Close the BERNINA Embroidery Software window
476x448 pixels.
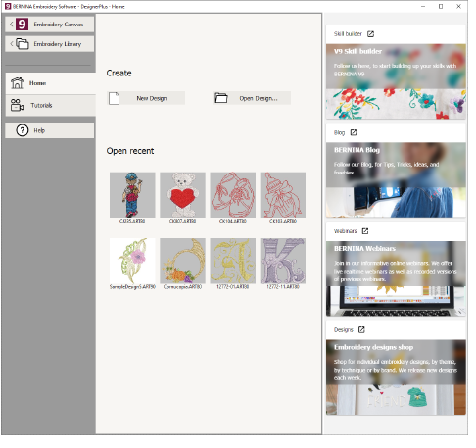pos(458,6)
